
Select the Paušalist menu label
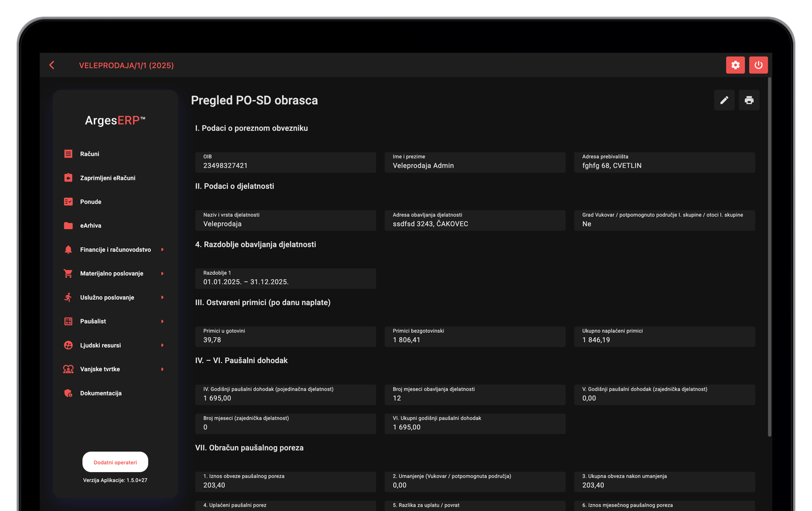click(x=93, y=321)
